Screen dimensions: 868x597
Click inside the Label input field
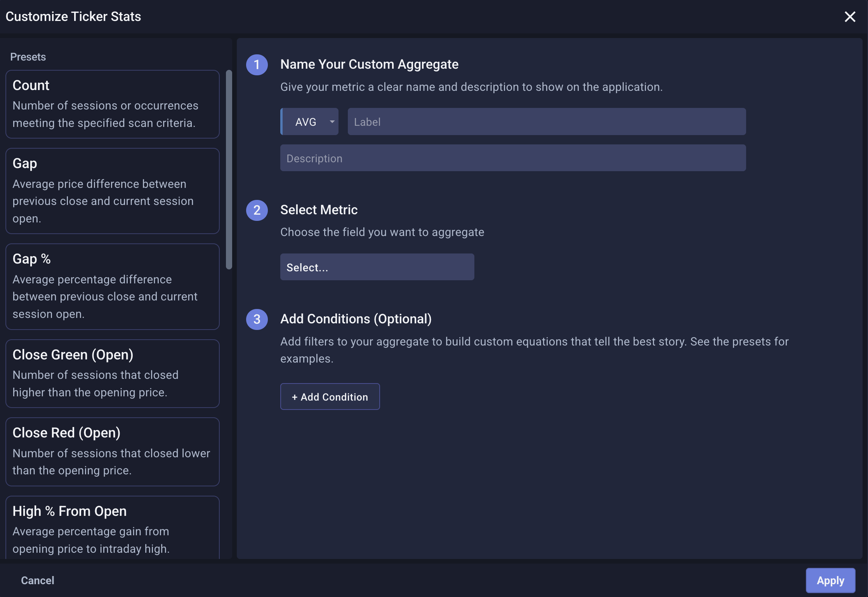coord(545,121)
